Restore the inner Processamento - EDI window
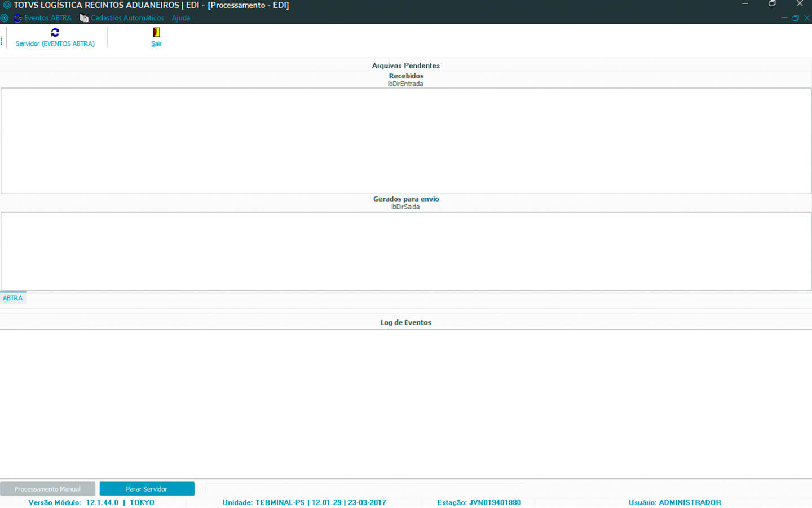The width and height of the screenshot is (812, 508). coord(796,18)
